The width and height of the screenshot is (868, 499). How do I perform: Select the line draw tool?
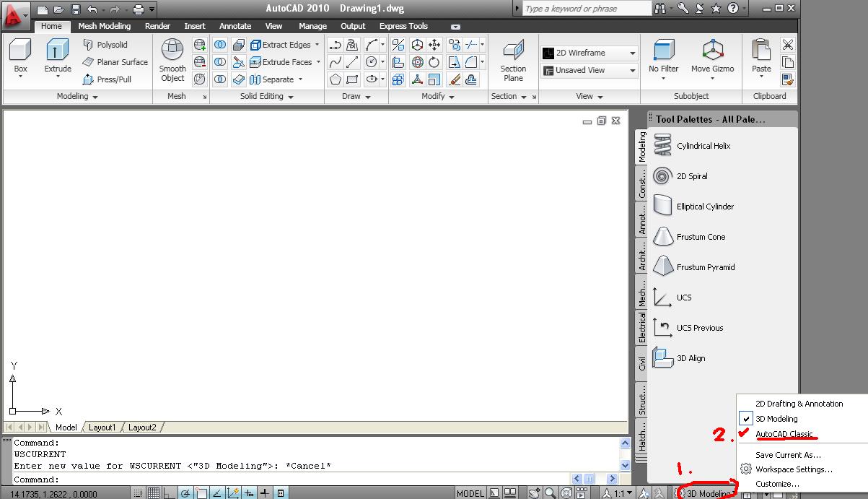coord(352,62)
